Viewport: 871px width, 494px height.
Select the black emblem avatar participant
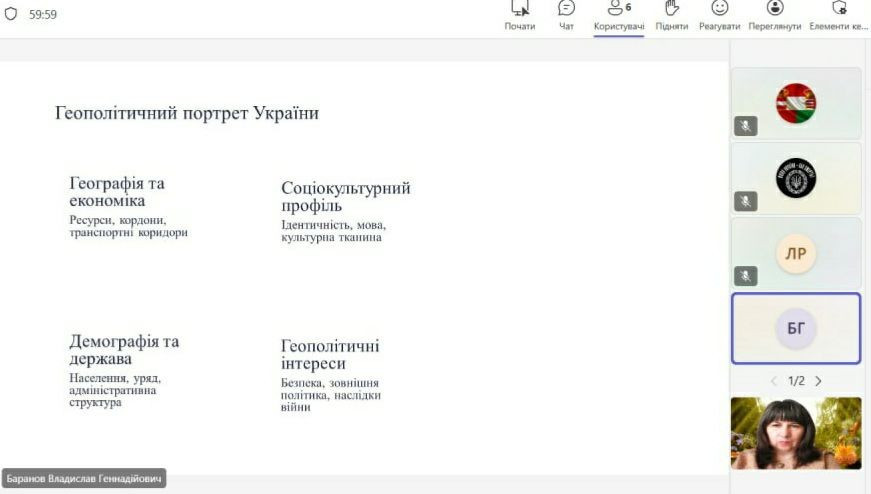pos(796,178)
